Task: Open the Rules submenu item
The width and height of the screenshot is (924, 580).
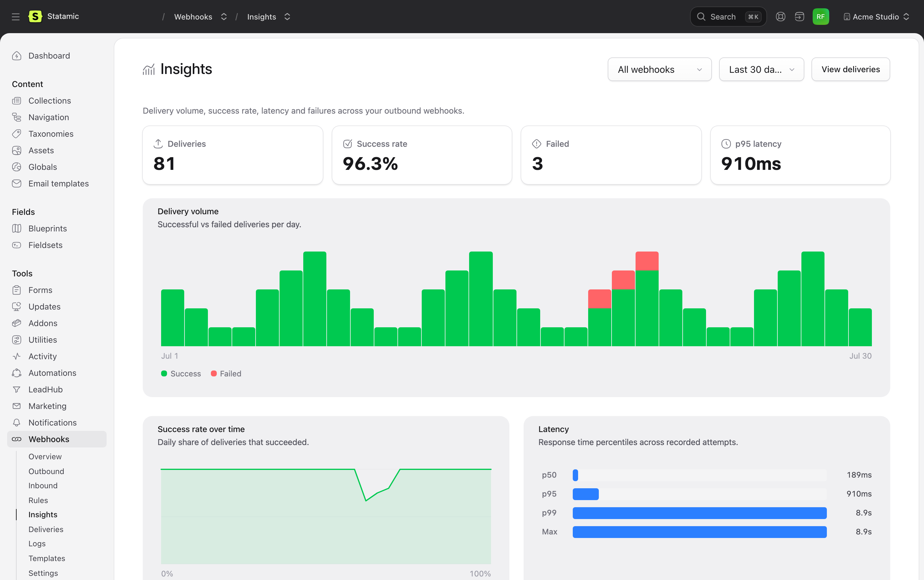Action: [x=38, y=500]
